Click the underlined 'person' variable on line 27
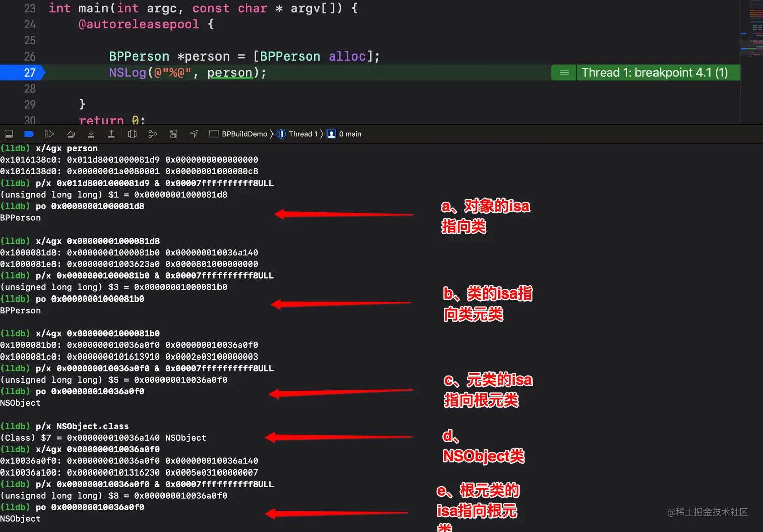Screen dimensions: 763x532 tap(230, 73)
